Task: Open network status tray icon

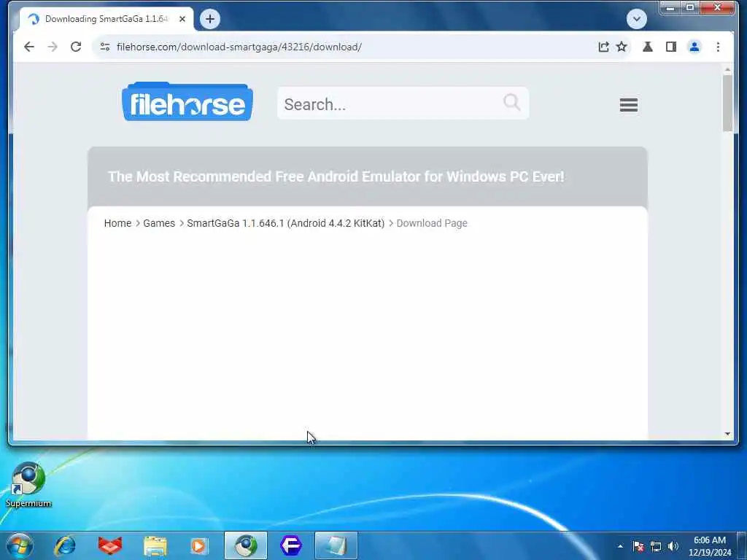Action: coord(656,546)
